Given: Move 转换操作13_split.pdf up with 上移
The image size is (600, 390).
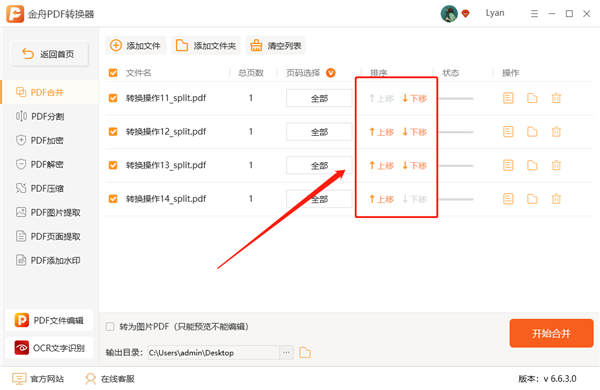Looking at the screenshot, I should (x=382, y=166).
